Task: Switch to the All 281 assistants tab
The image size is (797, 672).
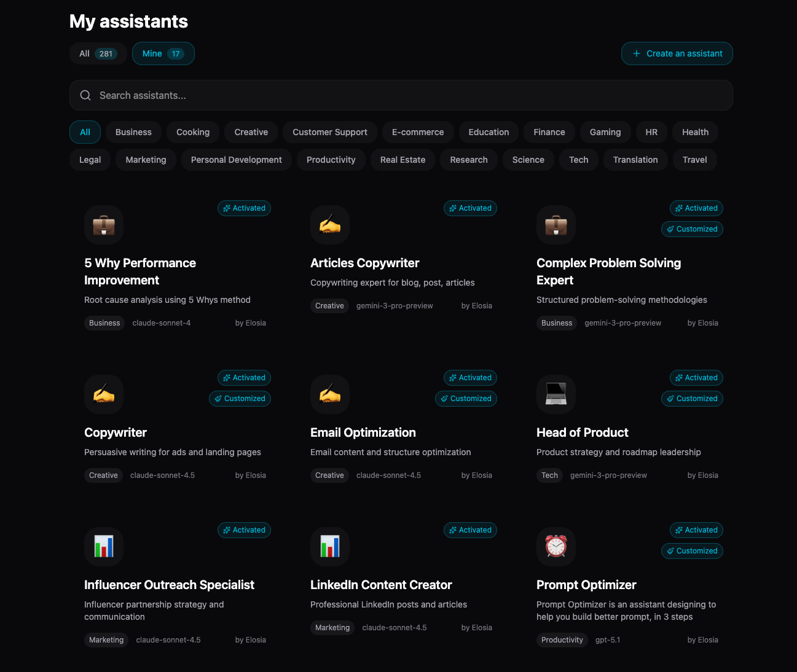Action: click(98, 53)
